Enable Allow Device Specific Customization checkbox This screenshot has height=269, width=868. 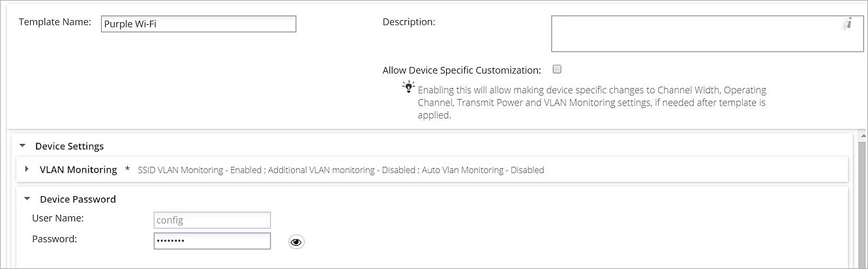557,69
